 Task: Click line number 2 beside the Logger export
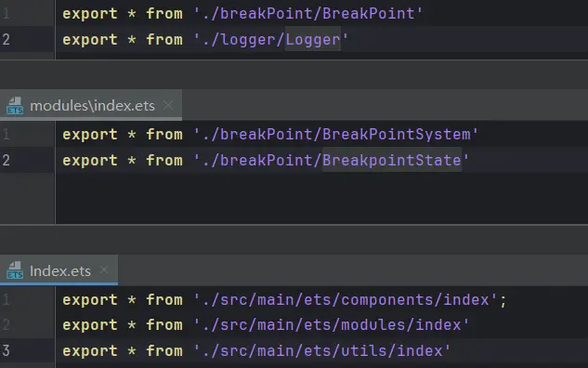point(6,39)
